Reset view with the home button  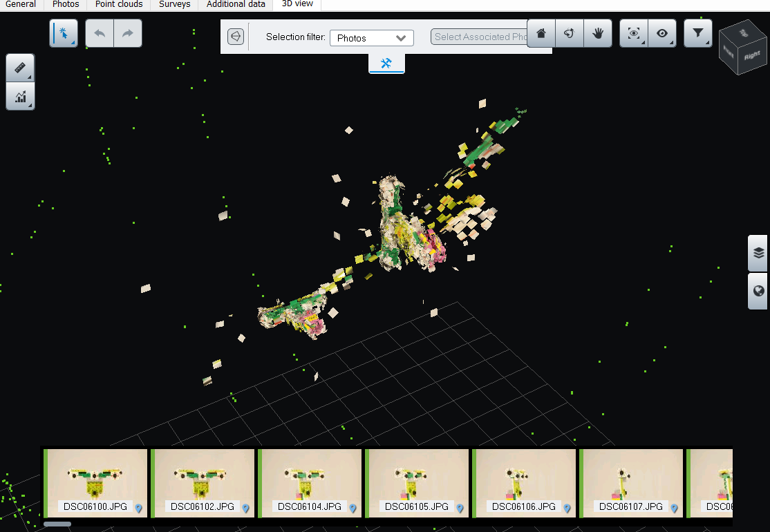[x=541, y=33]
